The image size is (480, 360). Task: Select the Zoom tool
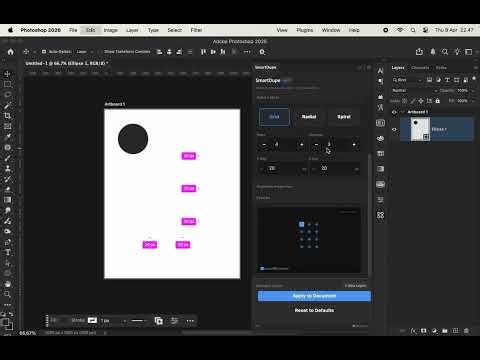tap(7, 294)
